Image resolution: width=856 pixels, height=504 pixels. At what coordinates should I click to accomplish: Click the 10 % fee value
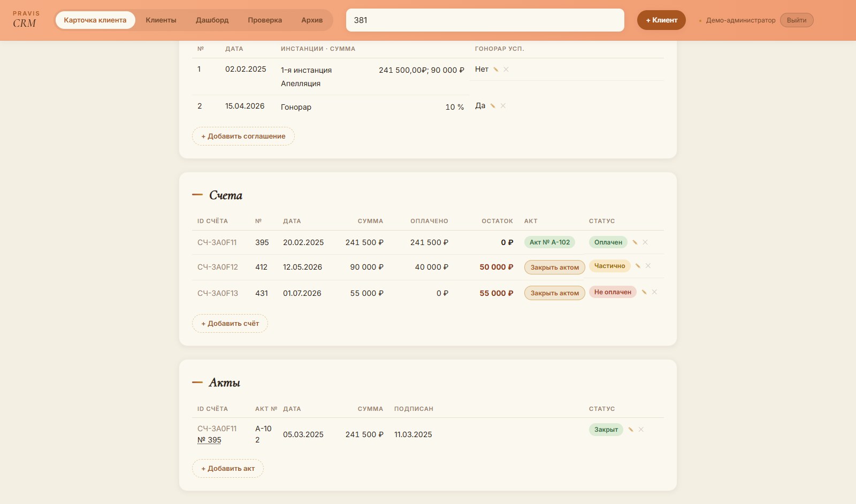(x=455, y=107)
